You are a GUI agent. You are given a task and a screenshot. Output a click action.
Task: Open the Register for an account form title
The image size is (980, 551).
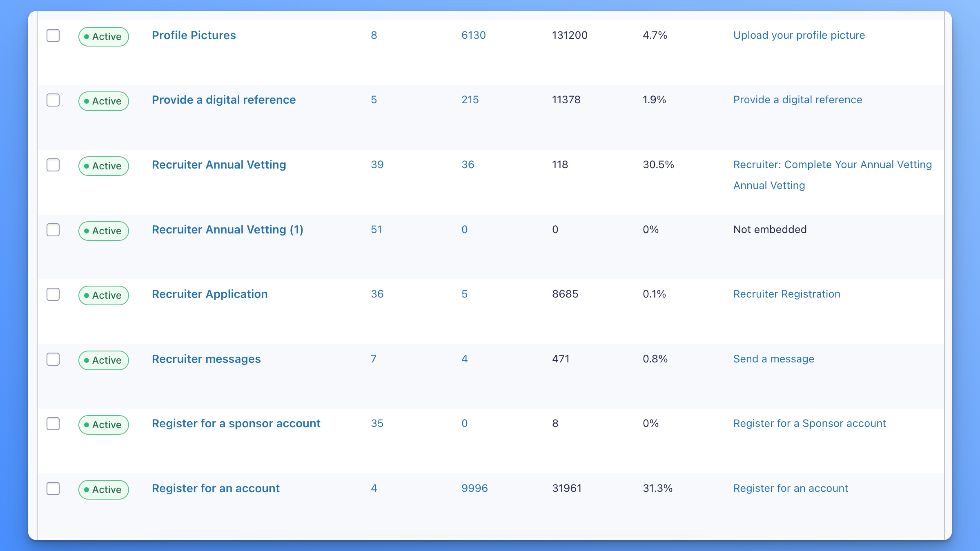216,488
